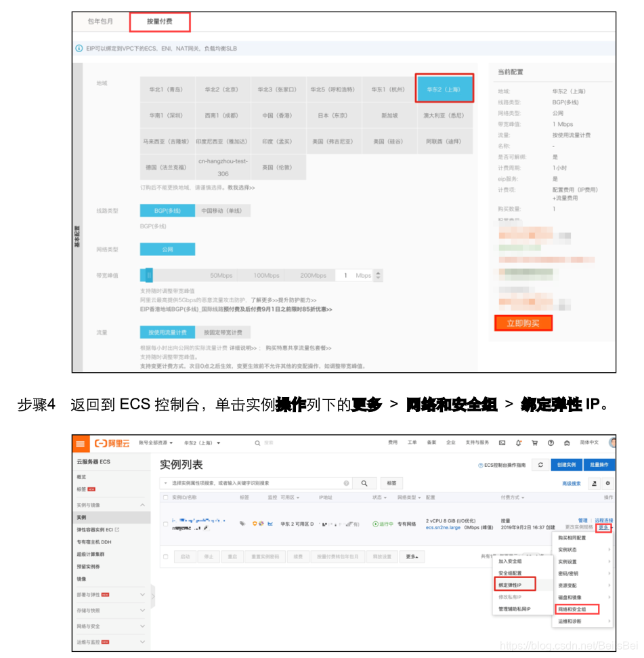This screenshot has height=658, width=644.
Task: Open the Cloud Shell terminal icon
Action: (x=502, y=443)
